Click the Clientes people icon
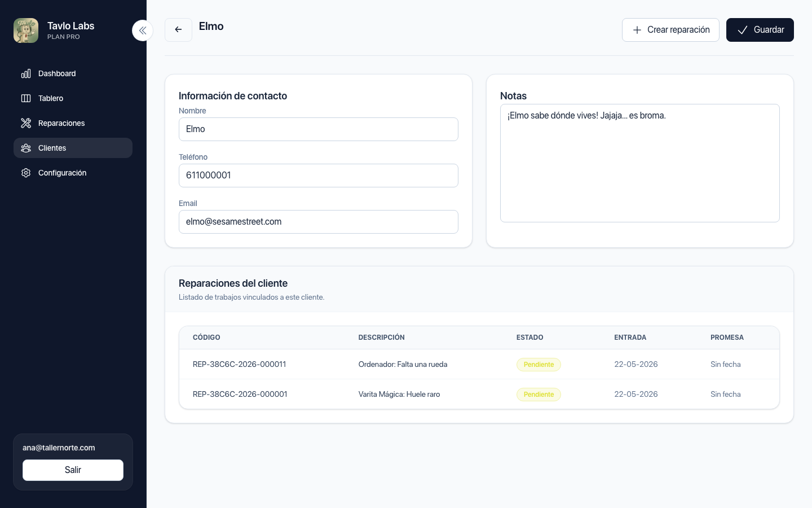The width and height of the screenshot is (812, 508). point(26,148)
